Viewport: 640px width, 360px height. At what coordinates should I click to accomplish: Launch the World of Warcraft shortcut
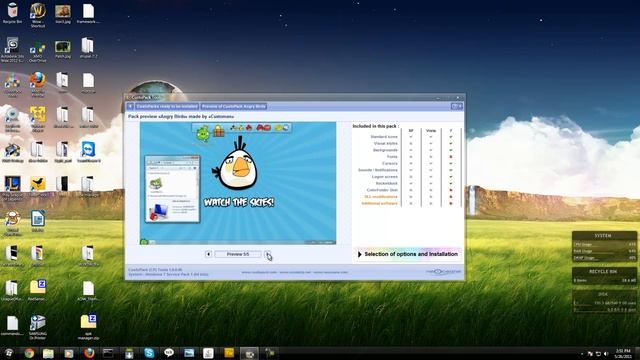coord(38,15)
